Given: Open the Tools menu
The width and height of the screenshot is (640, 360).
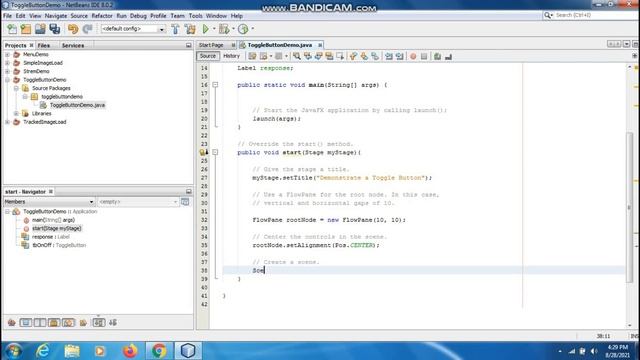Looking at the screenshot, I should click(x=196, y=16).
